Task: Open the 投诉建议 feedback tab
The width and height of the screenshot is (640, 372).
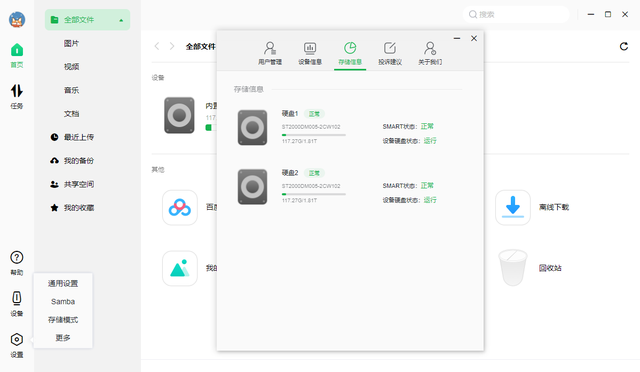Action: (390, 53)
